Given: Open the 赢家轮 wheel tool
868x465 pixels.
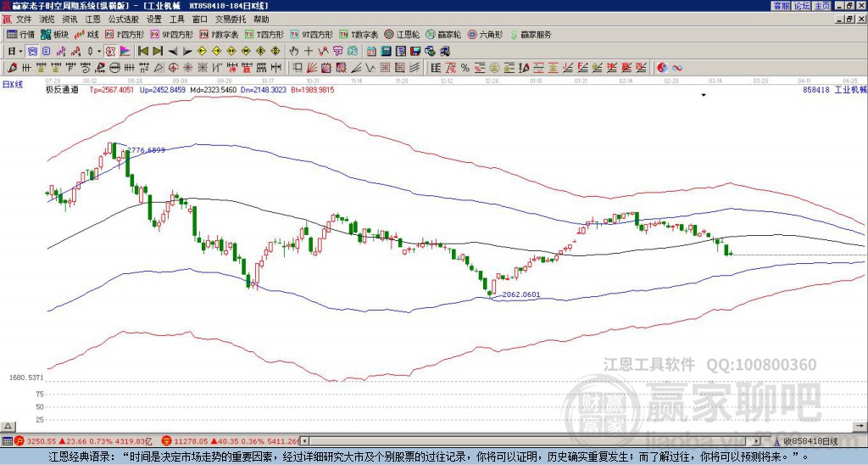Looking at the screenshot, I should tap(443, 34).
